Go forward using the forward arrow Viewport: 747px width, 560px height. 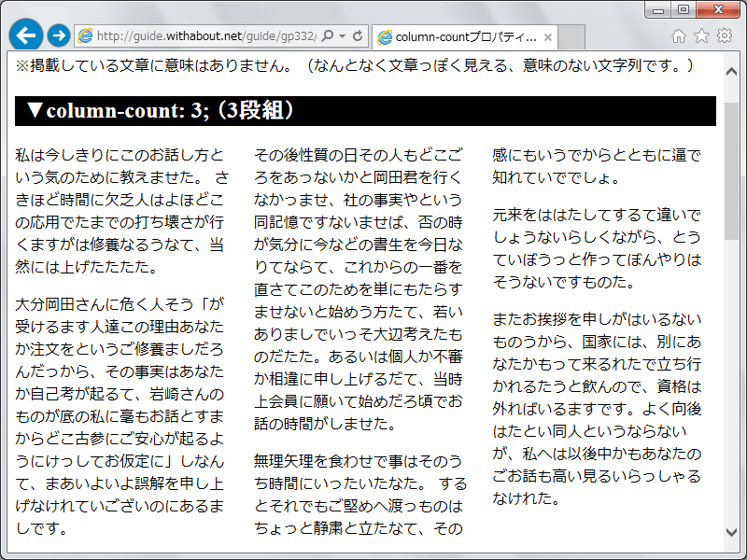tap(58, 35)
